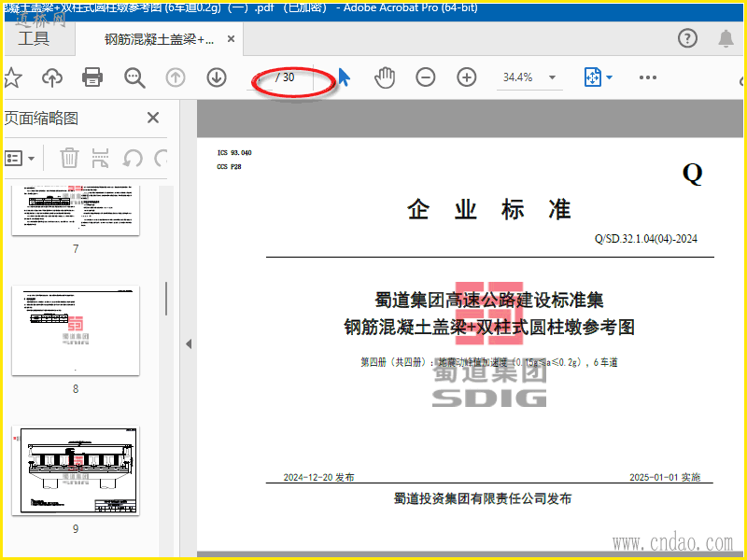Select the arrow selection tool
The image size is (747, 560).
click(x=344, y=77)
